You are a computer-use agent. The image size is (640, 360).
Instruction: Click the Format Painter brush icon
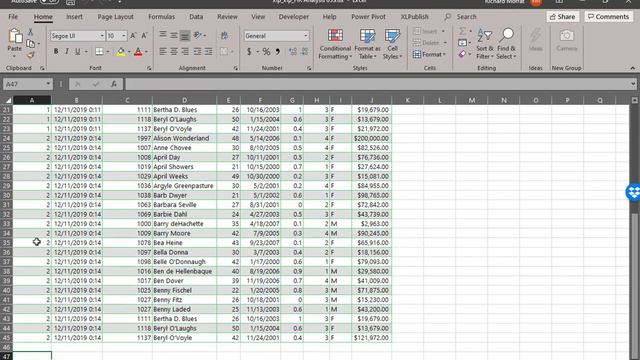click(30, 55)
